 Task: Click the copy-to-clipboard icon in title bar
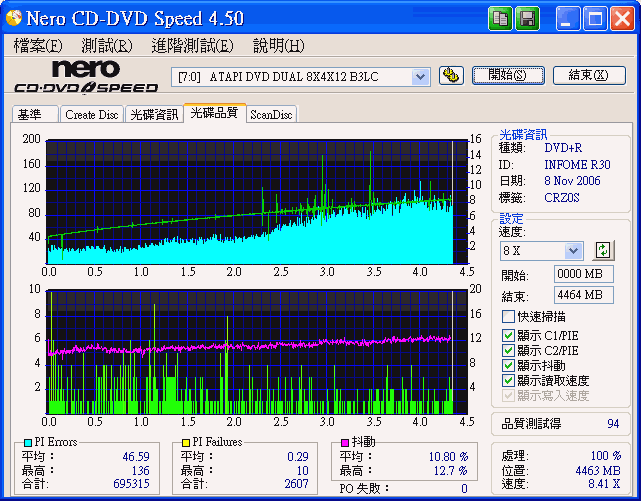(x=500, y=18)
